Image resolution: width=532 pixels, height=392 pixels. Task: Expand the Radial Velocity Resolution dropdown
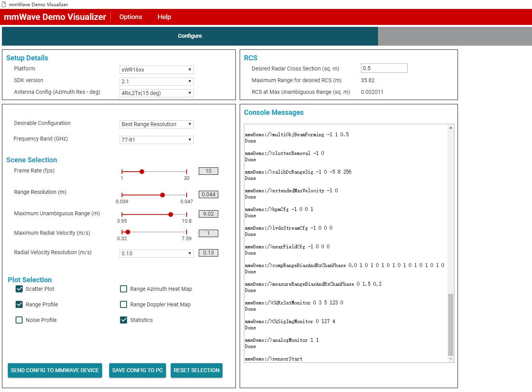(156, 253)
